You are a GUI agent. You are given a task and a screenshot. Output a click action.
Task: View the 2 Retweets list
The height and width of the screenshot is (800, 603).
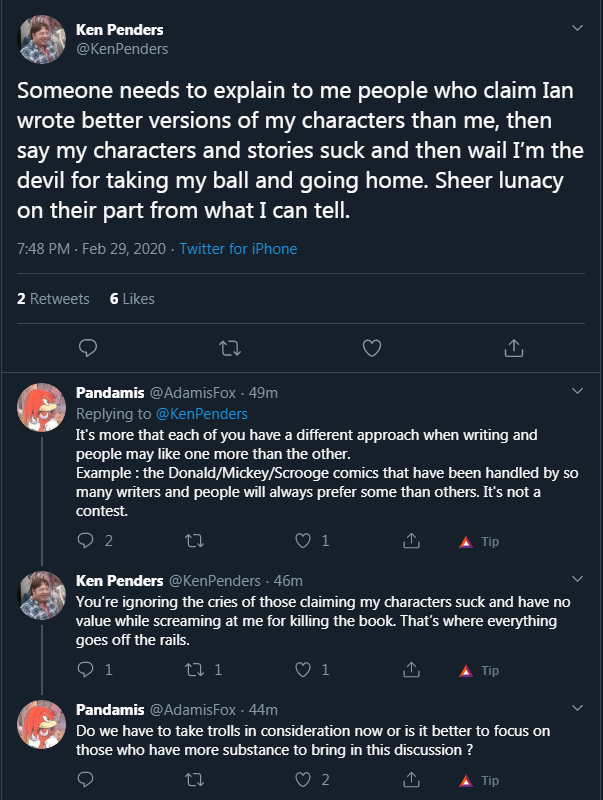(x=53, y=298)
